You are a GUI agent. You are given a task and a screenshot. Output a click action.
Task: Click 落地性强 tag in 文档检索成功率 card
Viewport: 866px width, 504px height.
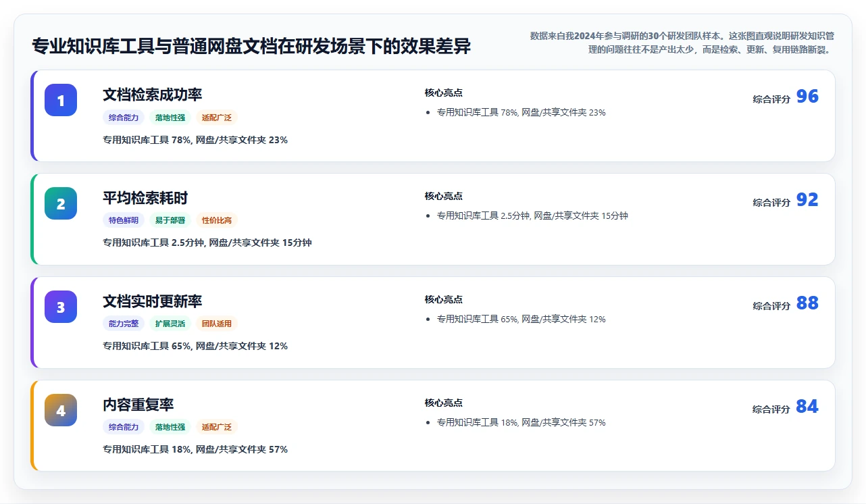[x=170, y=118]
